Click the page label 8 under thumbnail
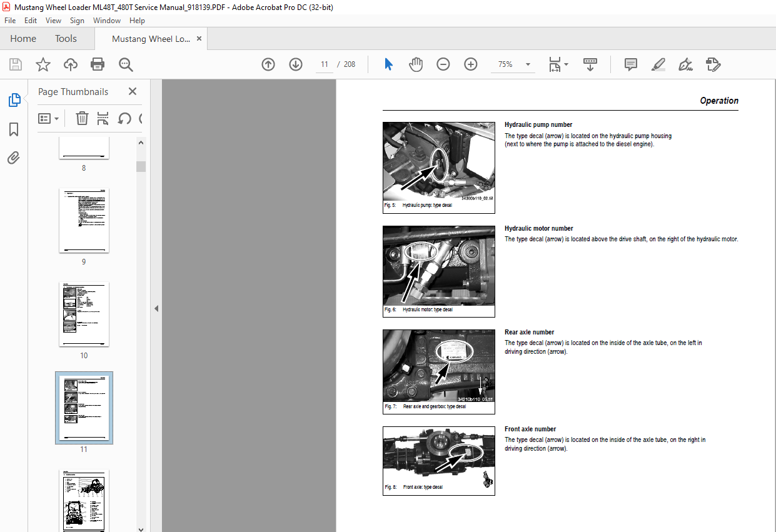The width and height of the screenshot is (776, 532). [84, 168]
